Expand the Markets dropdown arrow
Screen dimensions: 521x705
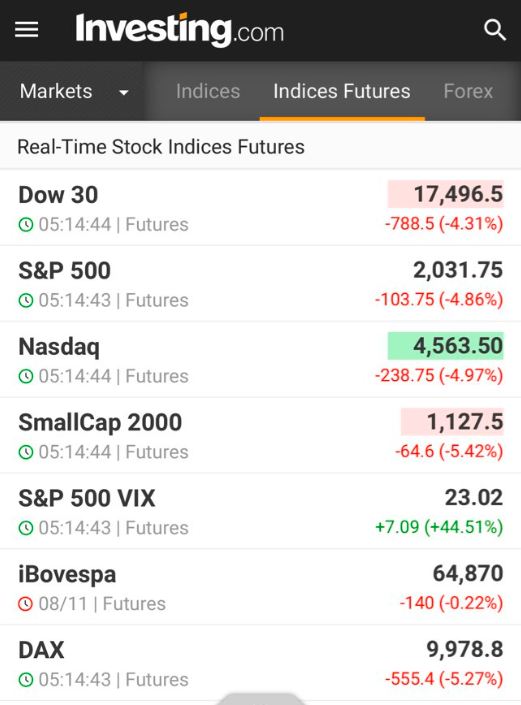[124, 93]
